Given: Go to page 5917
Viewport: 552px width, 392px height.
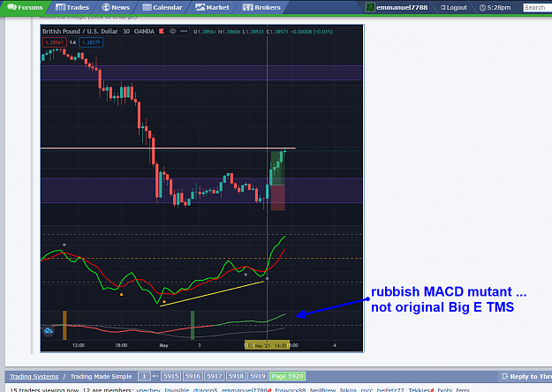Looking at the screenshot, I should [x=215, y=376].
